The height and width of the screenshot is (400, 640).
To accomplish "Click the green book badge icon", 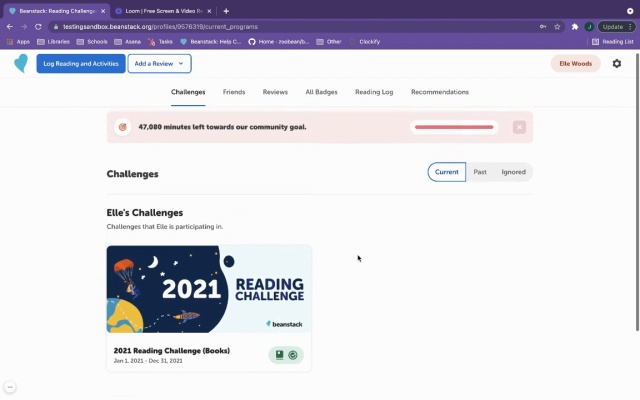I will click(279, 355).
